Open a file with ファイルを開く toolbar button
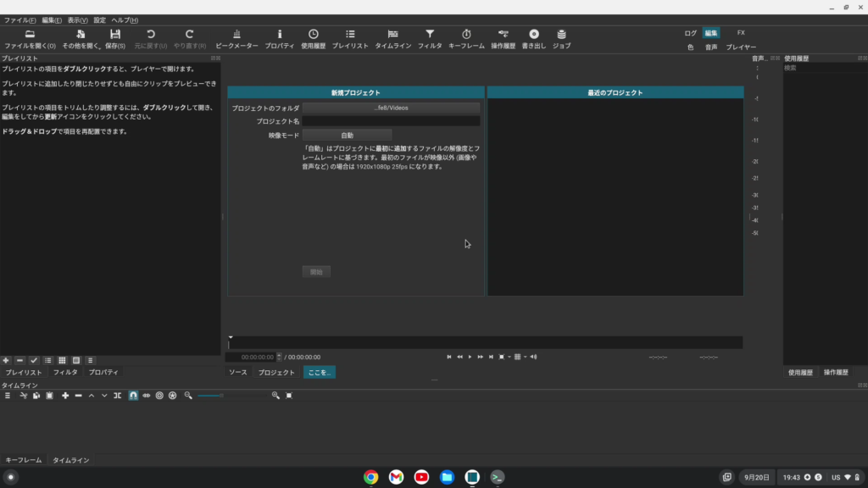The height and width of the screenshot is (488, 868). [x=30, y=39]
